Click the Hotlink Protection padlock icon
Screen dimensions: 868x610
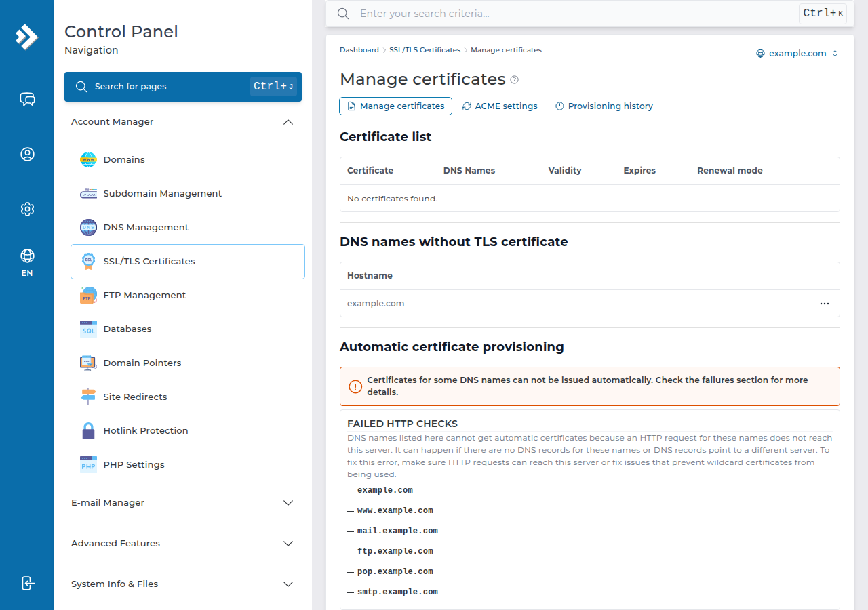click(x=88, y=430)
